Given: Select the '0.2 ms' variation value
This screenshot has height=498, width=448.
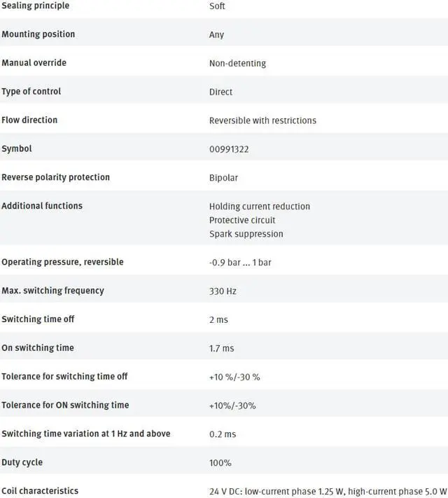Looking at the screenshot, I should [x=221, y=434].
